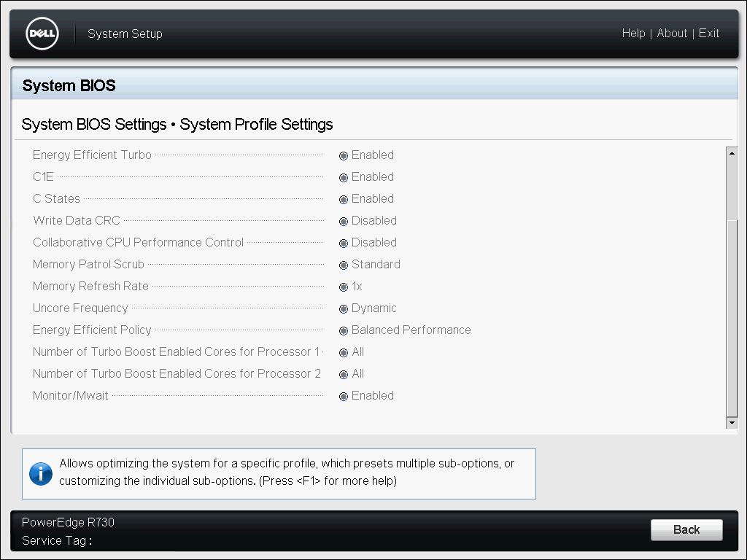Open the About link in header
This screenshot has width=747, height=560.
tap(672, 34)
